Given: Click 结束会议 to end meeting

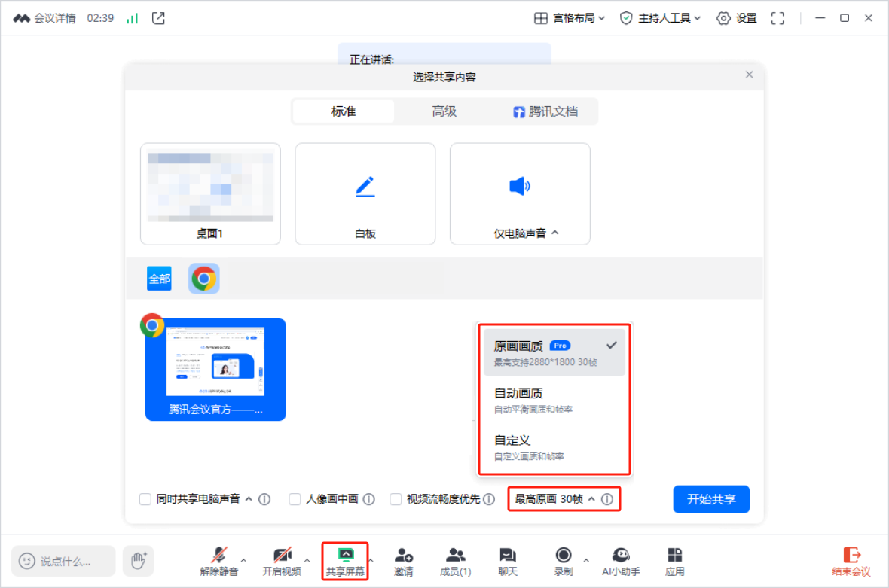Looking at the screenshot, I should point(851,562).
